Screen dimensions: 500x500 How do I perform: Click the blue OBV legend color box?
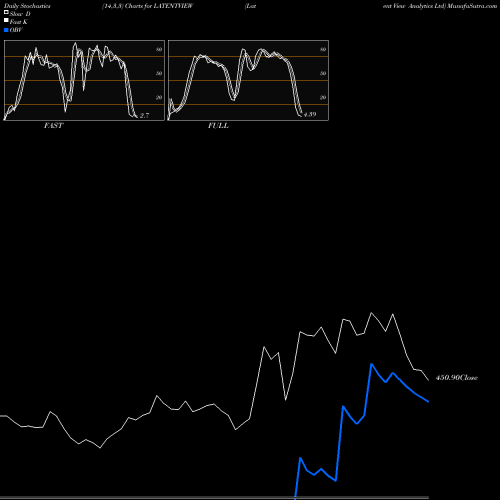click(6, 30)
